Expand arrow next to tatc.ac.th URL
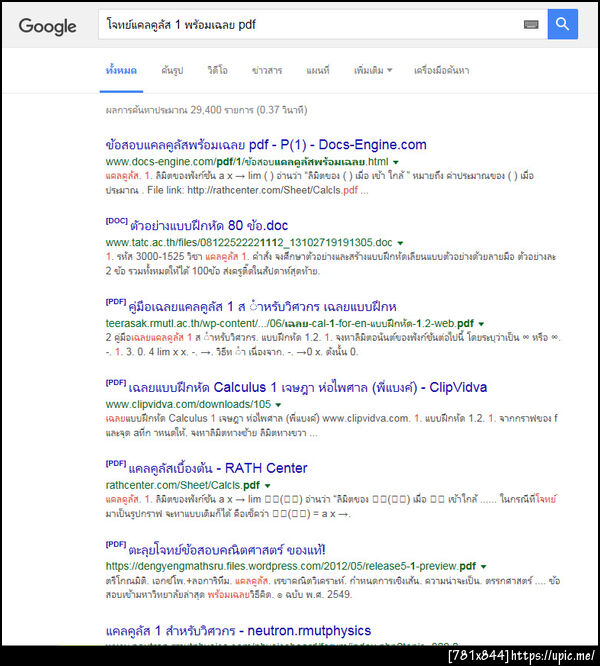 coord(400,243)
